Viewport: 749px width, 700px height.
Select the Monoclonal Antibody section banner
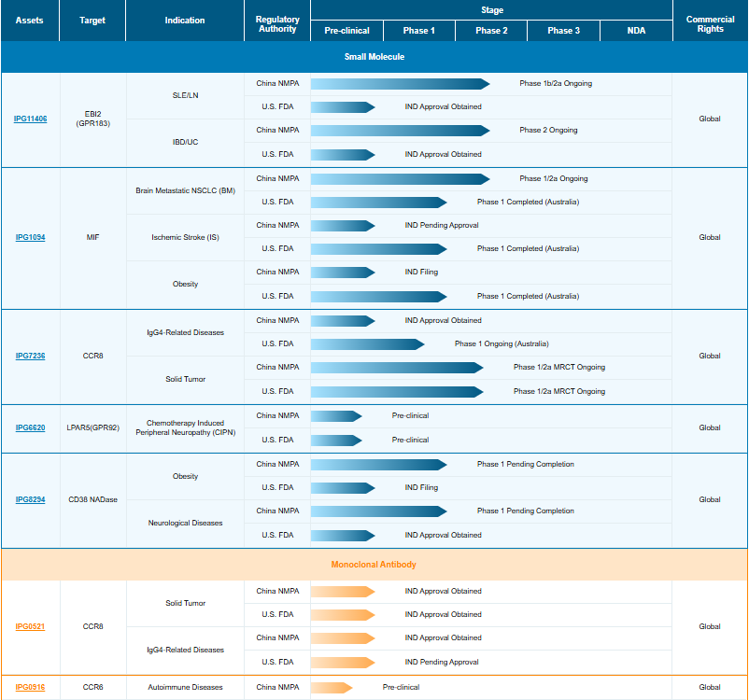[374, 565]
